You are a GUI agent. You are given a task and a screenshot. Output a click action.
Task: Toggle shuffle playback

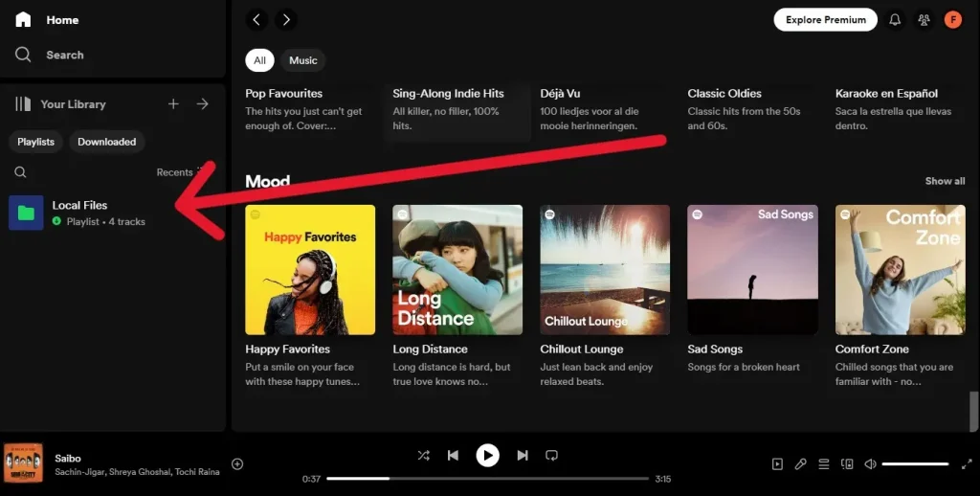[x=423, y=456]
